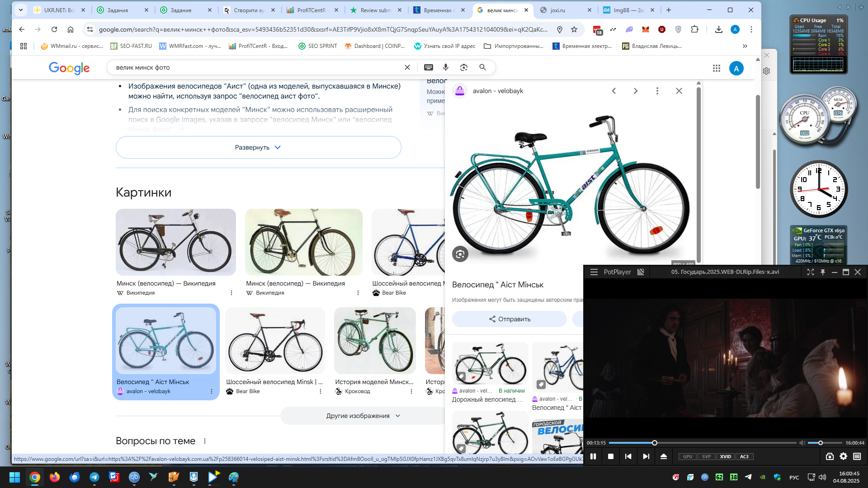Jump to next file in PotPlayer
The width and height of the screenshot is (868, 488).
click(646, 456)
